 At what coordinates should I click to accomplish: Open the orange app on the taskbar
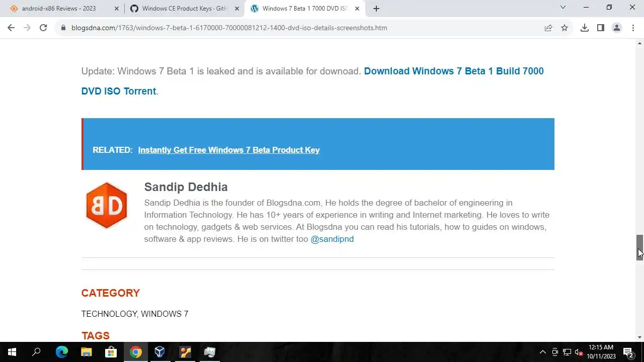(x=185, y=352)
